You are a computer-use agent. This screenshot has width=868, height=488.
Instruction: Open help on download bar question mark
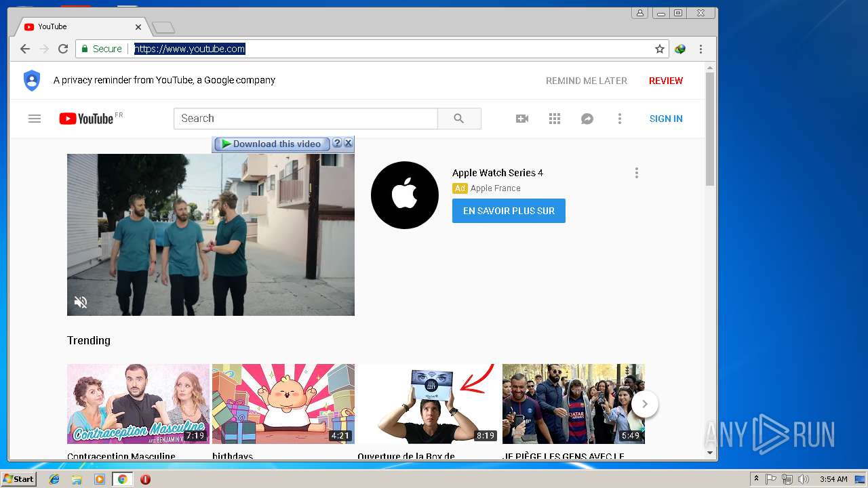click(x=337, y=144)
